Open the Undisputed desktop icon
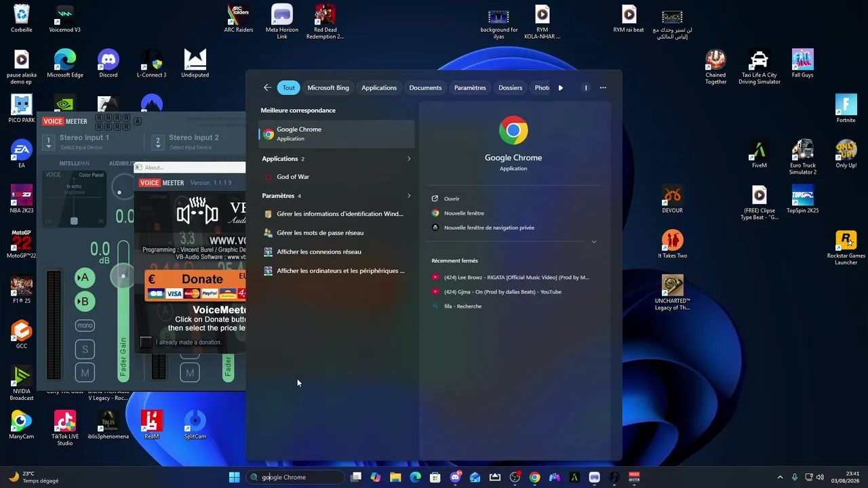The width and height of the screenshot is (868, 488). click(x=195, y=64)
